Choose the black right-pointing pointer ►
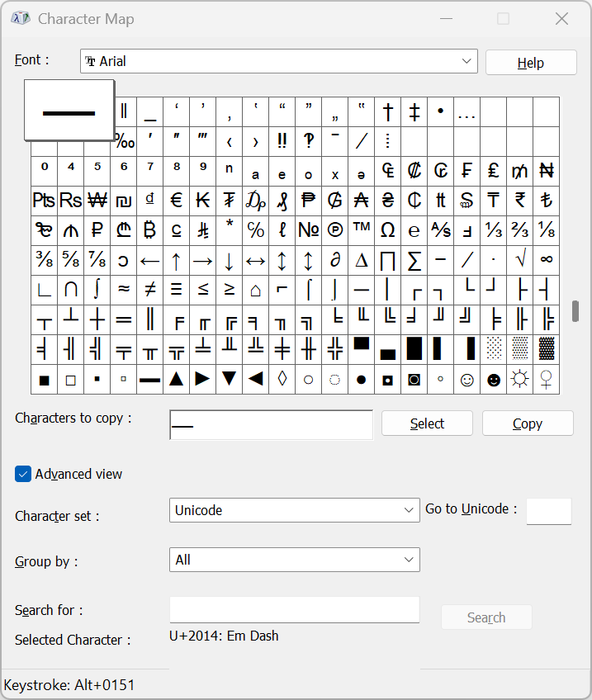Screen dimensions: 592x700 [x=202, y=380]
